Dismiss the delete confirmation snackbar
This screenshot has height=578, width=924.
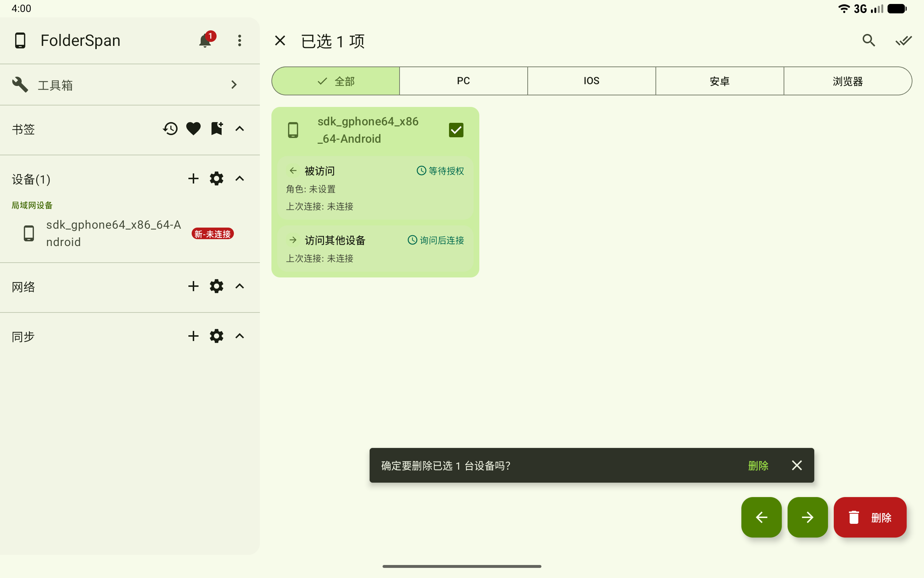click(x=797, y=465)
